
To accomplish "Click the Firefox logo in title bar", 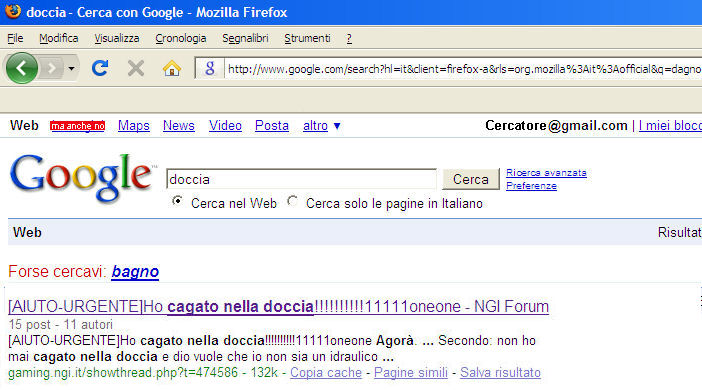I will pyautogui.click(x=13, y=11).
